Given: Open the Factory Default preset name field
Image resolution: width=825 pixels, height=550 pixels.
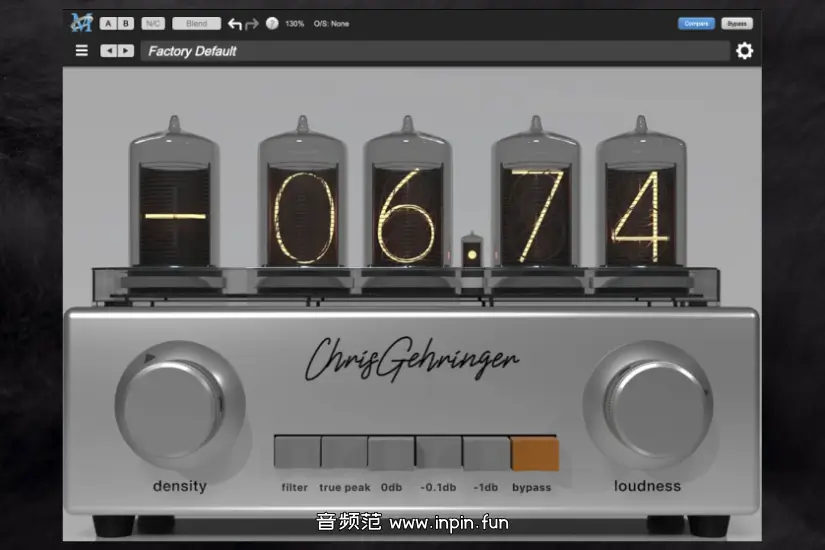Looking at the screenshot, I should click(x=435, y=51).
